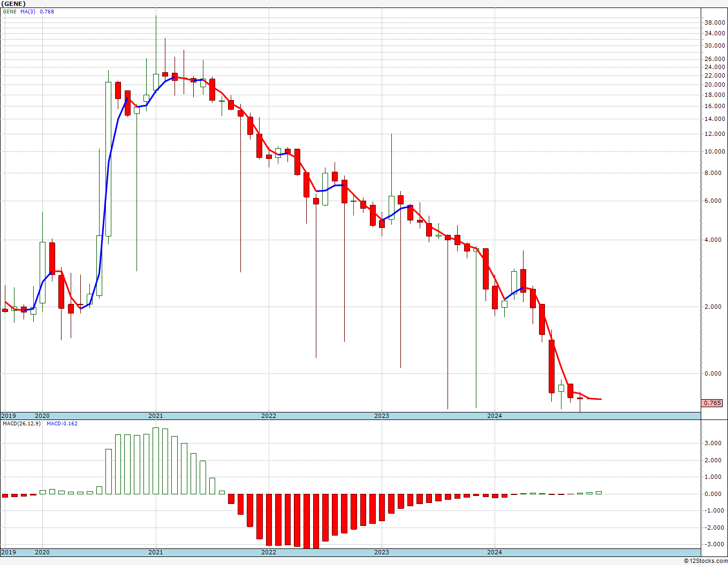
Task: Click the MA(3) moving average label
Action: [28, 12]
